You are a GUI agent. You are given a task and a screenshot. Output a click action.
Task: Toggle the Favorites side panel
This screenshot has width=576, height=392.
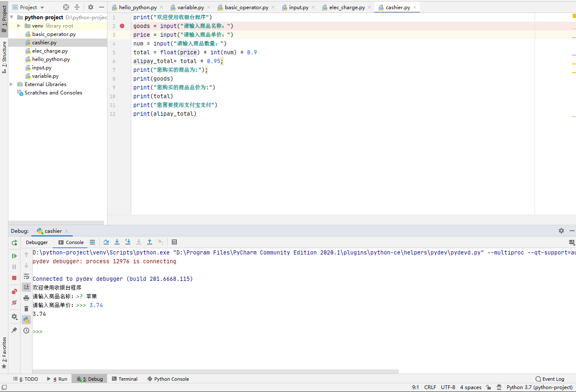(x=4, y=353)
